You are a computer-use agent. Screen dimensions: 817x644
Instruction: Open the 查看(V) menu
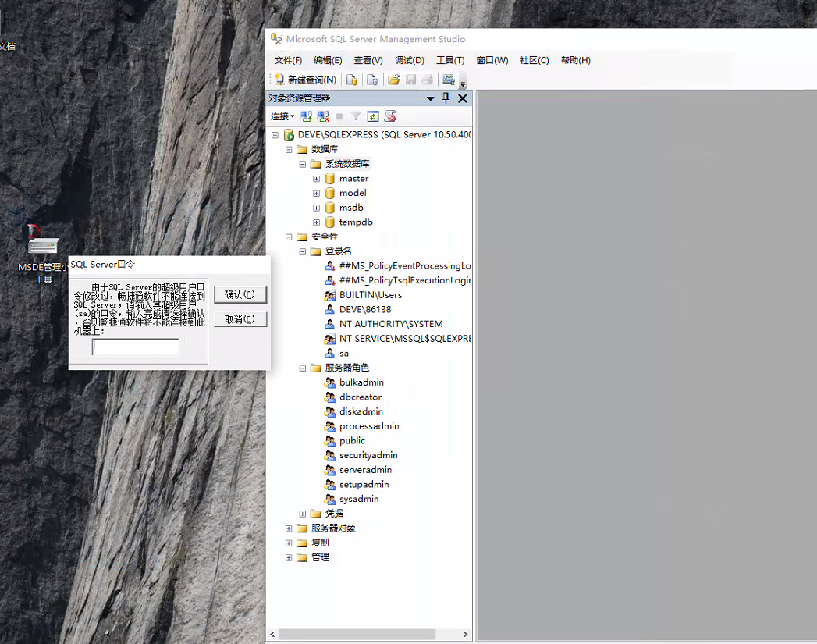[x=368, y=60]
